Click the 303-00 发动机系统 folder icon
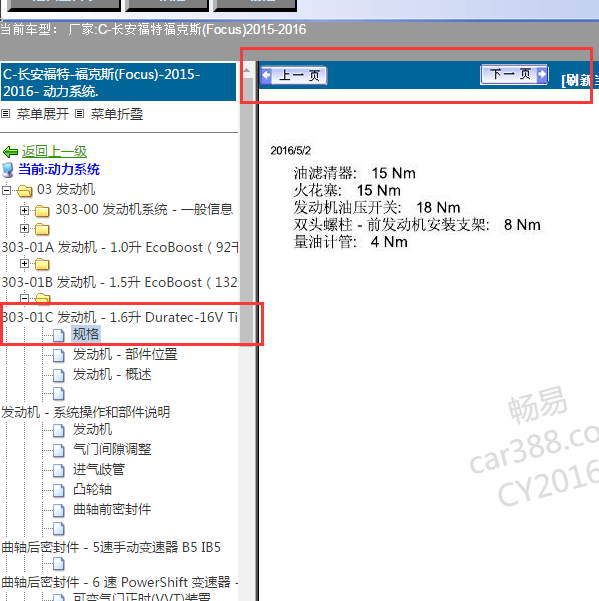This screenshot has height=601, width=599. tap(42, 210)
